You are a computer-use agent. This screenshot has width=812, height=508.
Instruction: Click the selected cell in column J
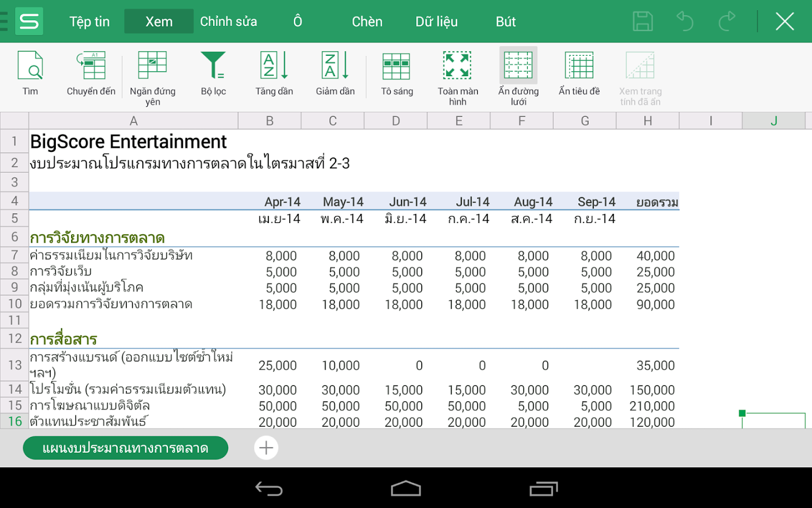click(774, 421)
